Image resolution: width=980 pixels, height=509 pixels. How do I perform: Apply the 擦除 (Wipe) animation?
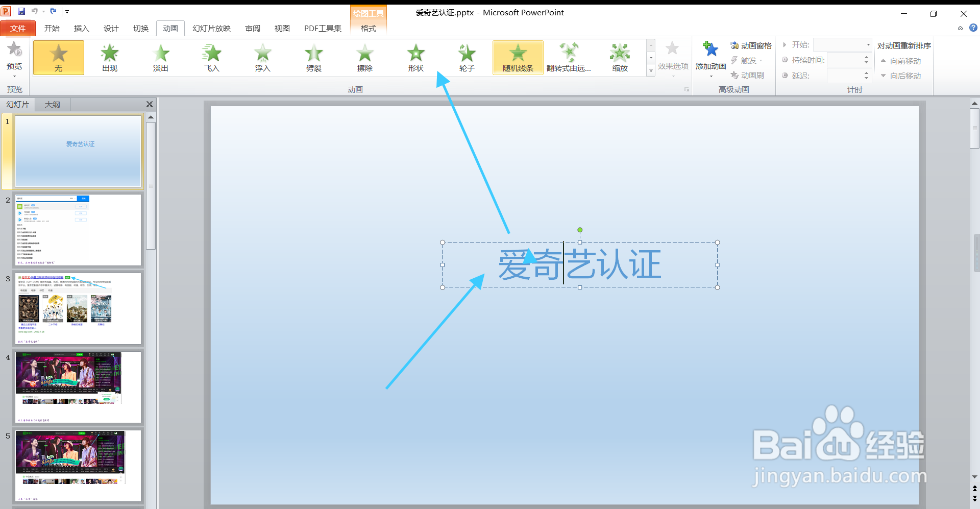pyautogui.click(x=365, y=58)
